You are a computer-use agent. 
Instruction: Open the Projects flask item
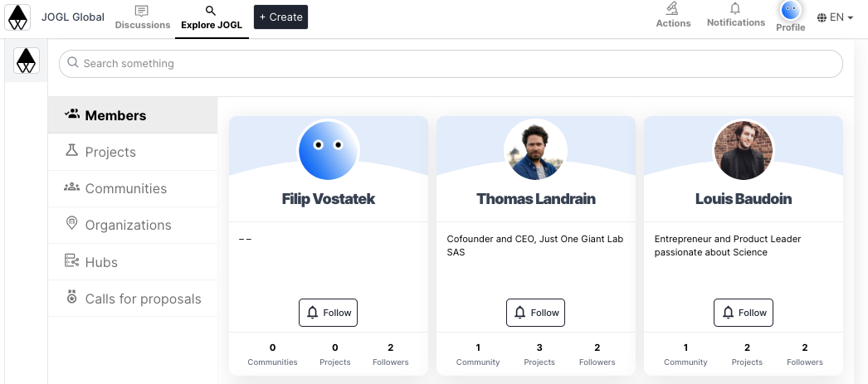click(x=133, y=152)
